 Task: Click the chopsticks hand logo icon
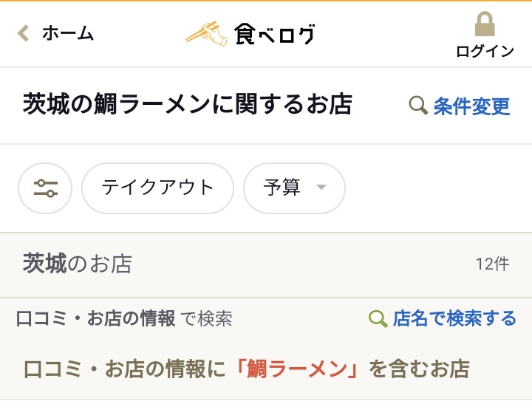click(x=206, y=33)
